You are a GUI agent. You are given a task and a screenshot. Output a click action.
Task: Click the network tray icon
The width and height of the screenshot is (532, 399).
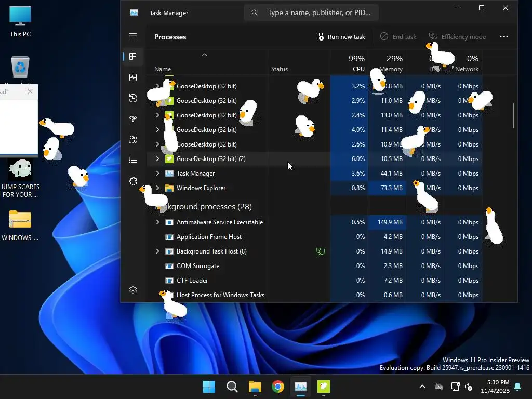(x=455, y=387)
